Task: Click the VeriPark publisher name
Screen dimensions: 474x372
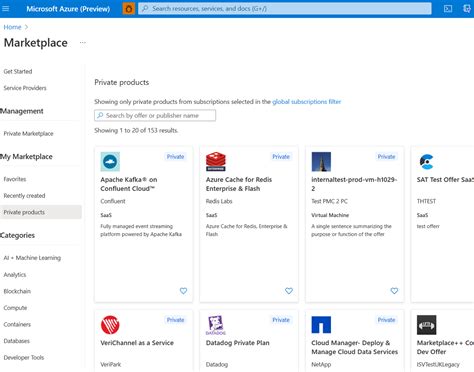Action: [x=111, y=364]
